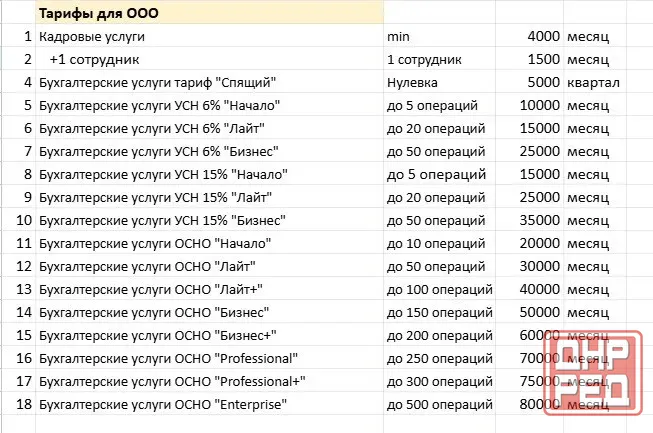
Task: Click the УСН 15% "Бизнес" service cell
Action: pyautogui.click(x=209, y=220)
